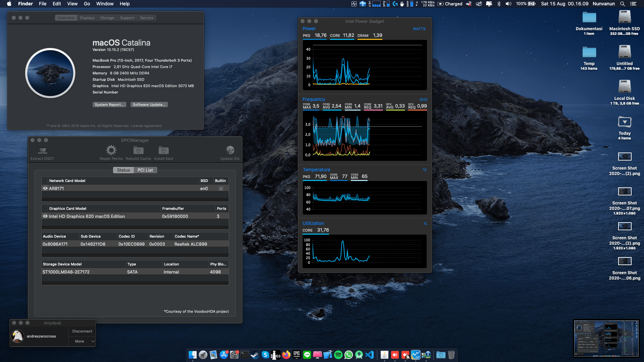Viewport: 644px width, 362px height.
Task: Toggle visibility of Intel HD Graphics 620
Action: coord(45,216)
